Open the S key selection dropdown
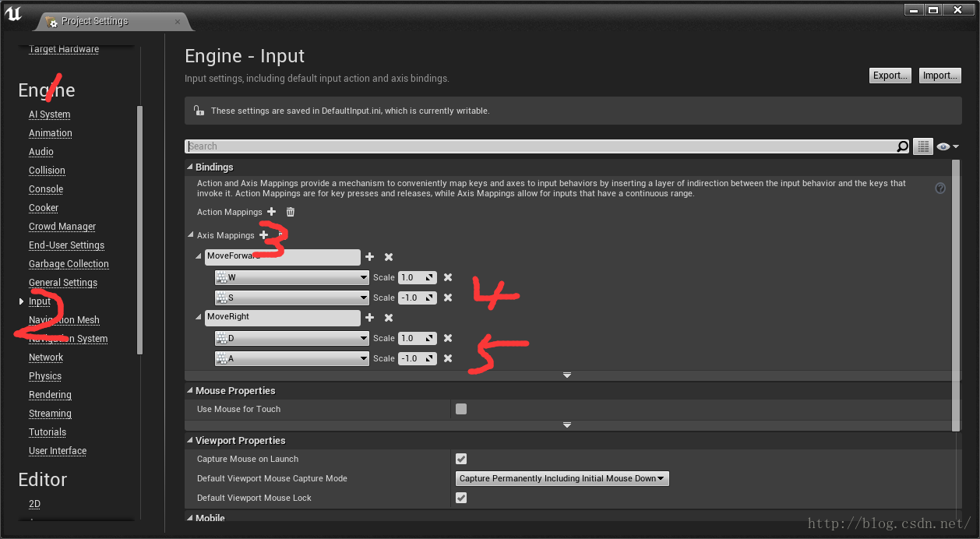The height and width of the screenshot is (539, 980). (x=291, y=298)
